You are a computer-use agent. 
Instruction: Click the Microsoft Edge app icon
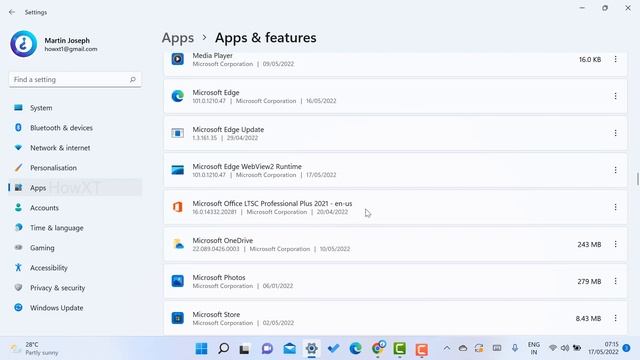[x=178, y=96]
